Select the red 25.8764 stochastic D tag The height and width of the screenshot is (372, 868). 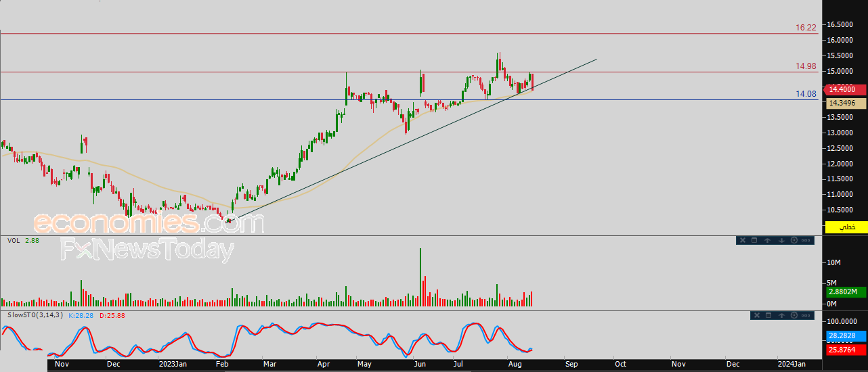coord(845,350)
